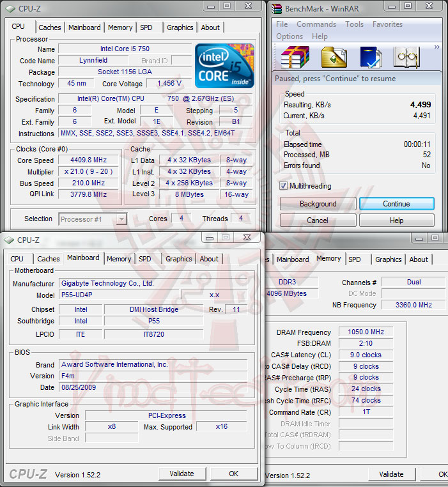Click the Gigabyte Technology manufacturer field

point(153,283)
